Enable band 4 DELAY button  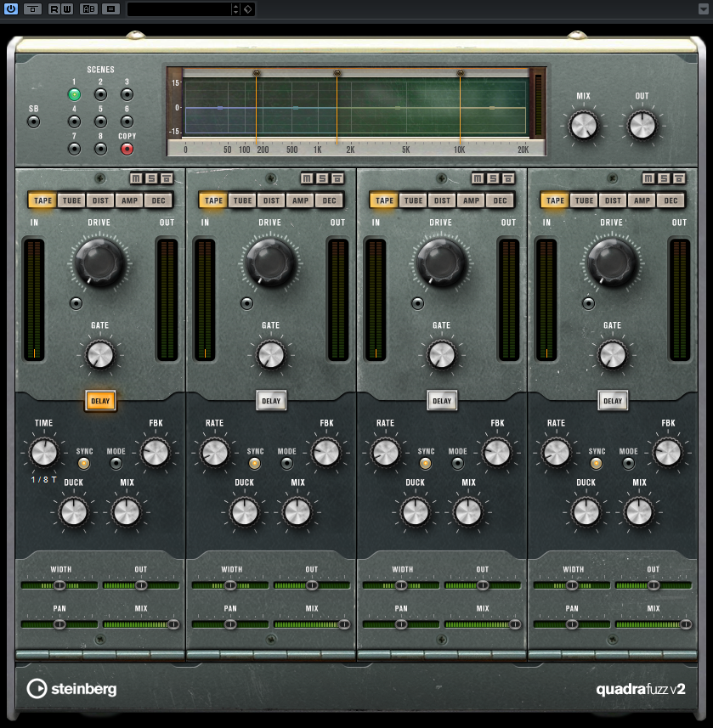point(613,401)
